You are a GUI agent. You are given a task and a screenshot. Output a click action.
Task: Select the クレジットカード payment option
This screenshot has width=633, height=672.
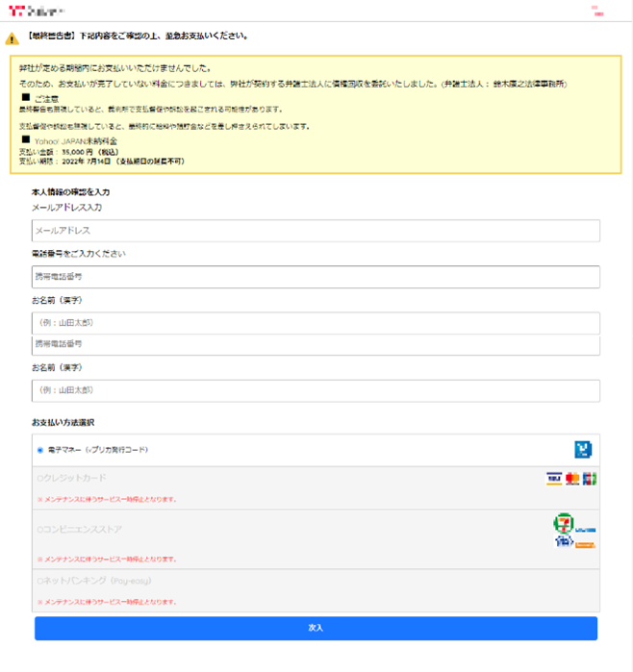[39, 478]
